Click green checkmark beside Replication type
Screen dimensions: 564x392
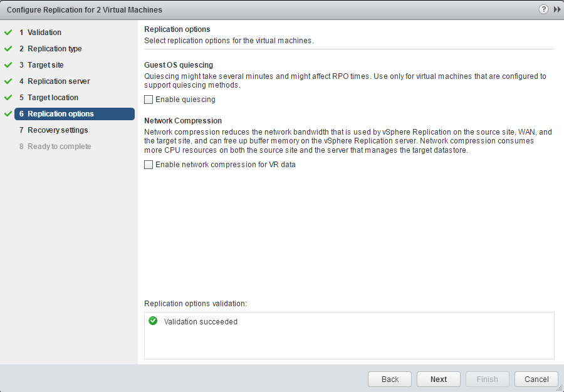[x=8, y=48]
